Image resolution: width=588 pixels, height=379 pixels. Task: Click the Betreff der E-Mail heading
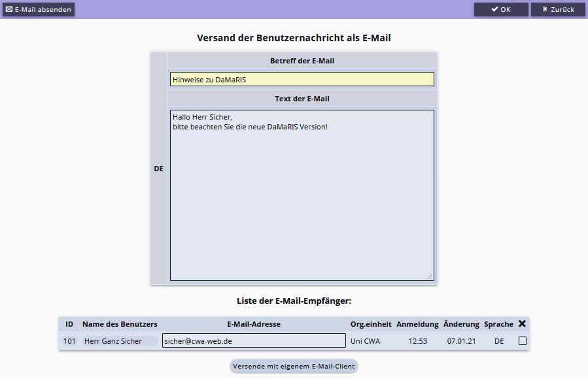[302, 61]
